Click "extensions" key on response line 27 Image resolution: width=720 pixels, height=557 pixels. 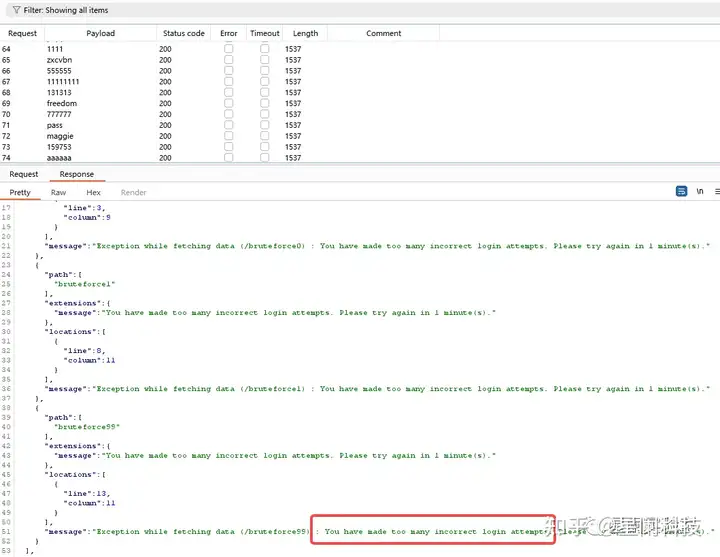(x=73, y=303)
